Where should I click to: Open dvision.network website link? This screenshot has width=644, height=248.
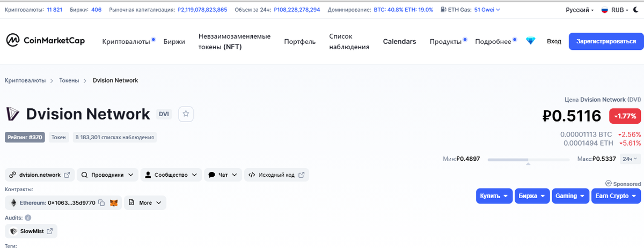(x=40, y=175)
